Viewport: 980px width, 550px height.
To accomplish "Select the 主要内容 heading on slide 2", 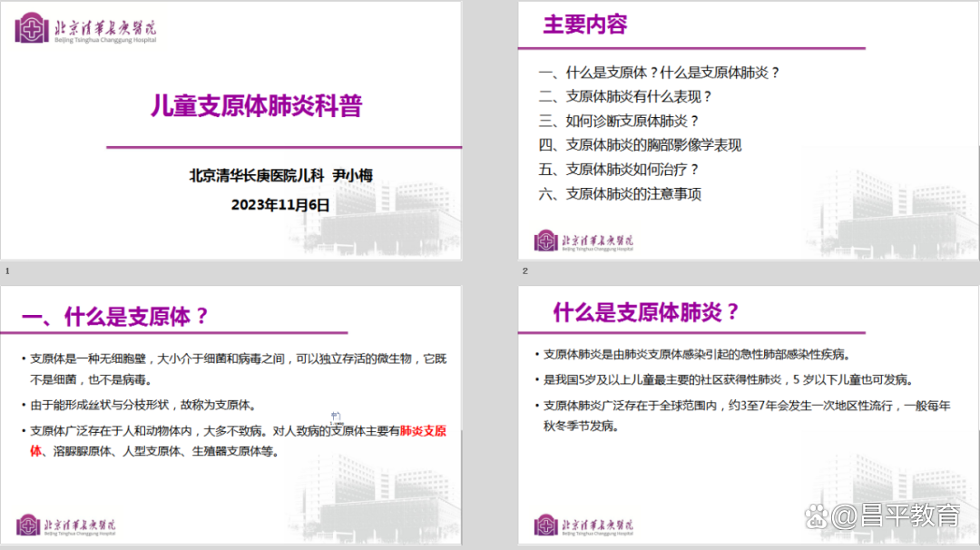I will (585, 25).
